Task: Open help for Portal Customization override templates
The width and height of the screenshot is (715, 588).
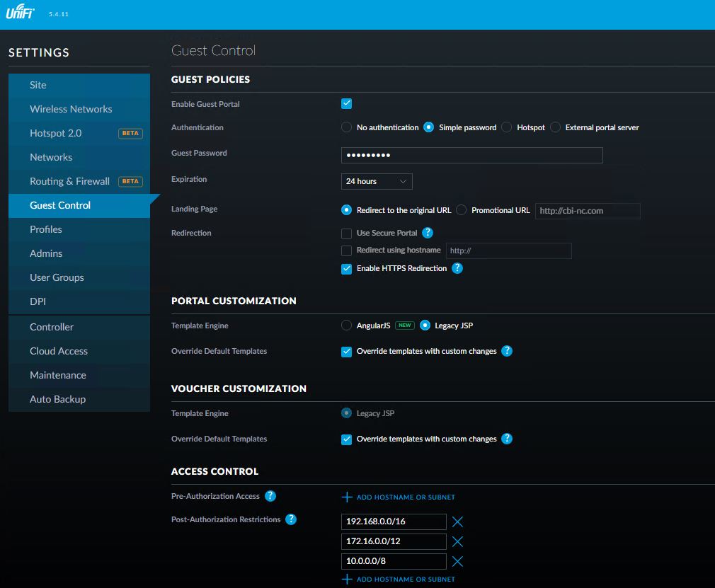Action: point(507,351)
